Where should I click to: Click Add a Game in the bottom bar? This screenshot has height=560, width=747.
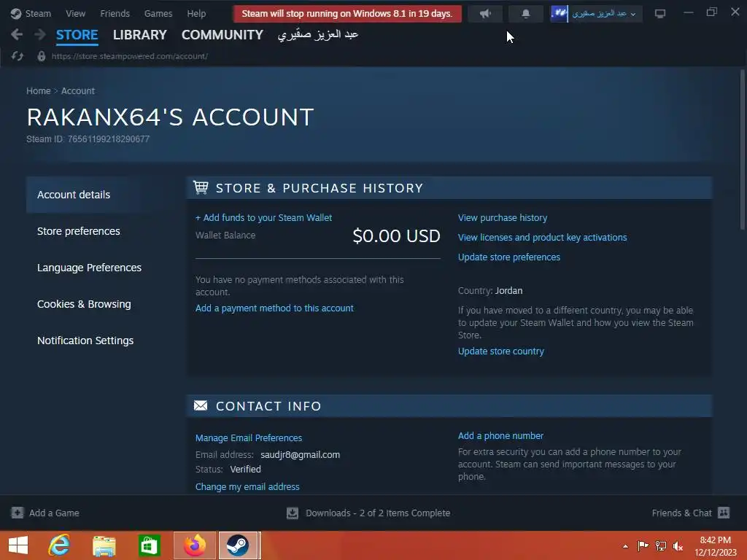54,513
